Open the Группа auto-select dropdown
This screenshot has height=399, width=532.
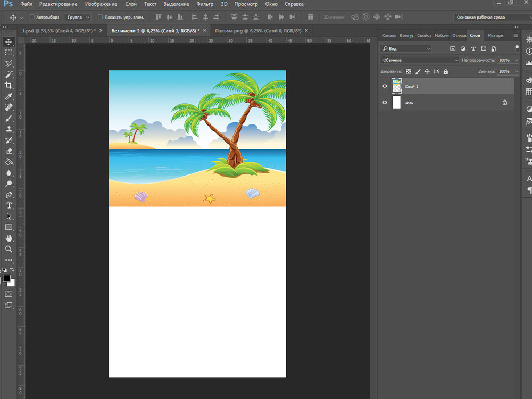click(78, 17)
